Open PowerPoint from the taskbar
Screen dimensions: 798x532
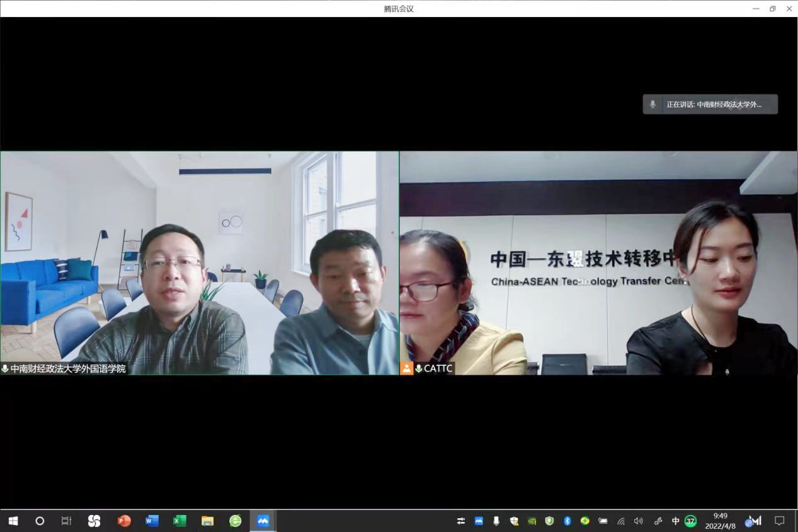pyautogui.click(x=124, y=521)
